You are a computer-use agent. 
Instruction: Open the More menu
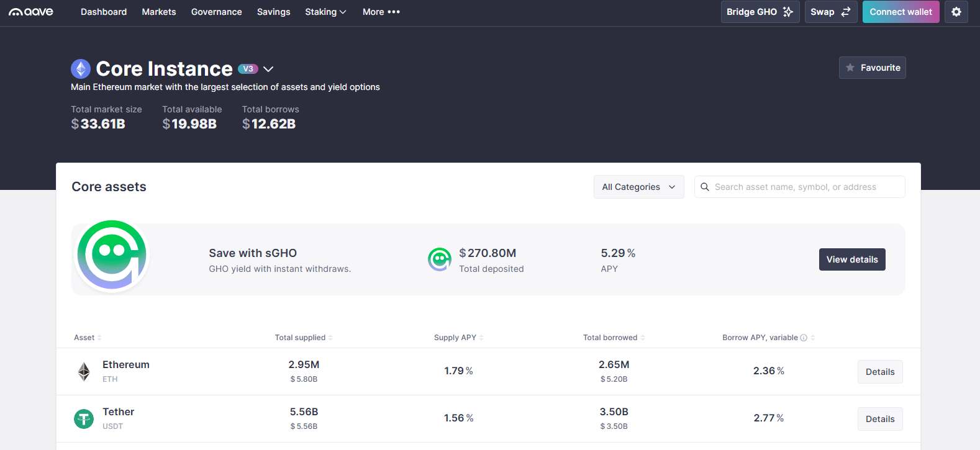click(381, 12)
